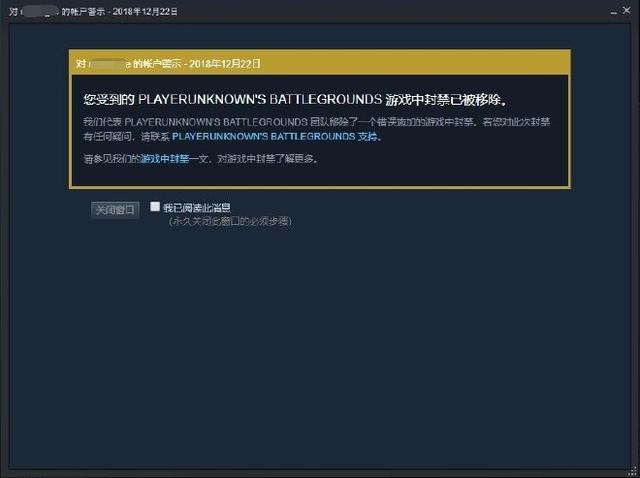This screenshot has width=640, height=478.
Task: Click the paragraph beginning 我们代表 PLAYERUNKNOWN'S
Action: point(317,129)
